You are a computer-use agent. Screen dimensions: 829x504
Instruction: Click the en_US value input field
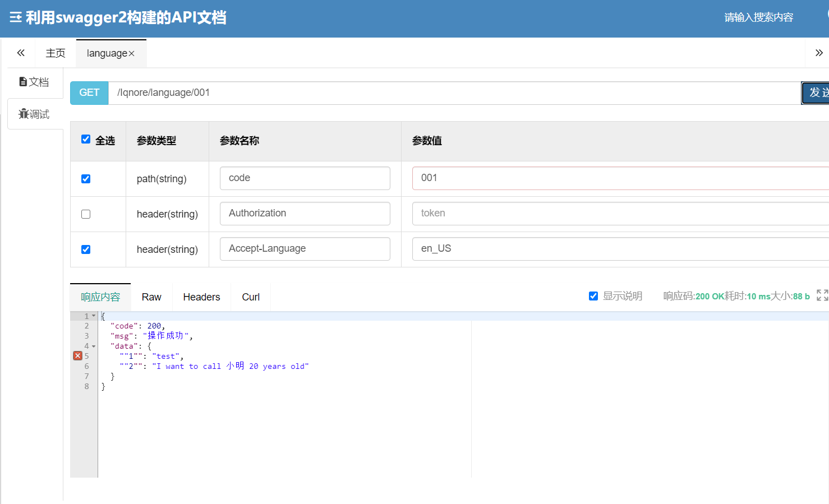point(620,249)
